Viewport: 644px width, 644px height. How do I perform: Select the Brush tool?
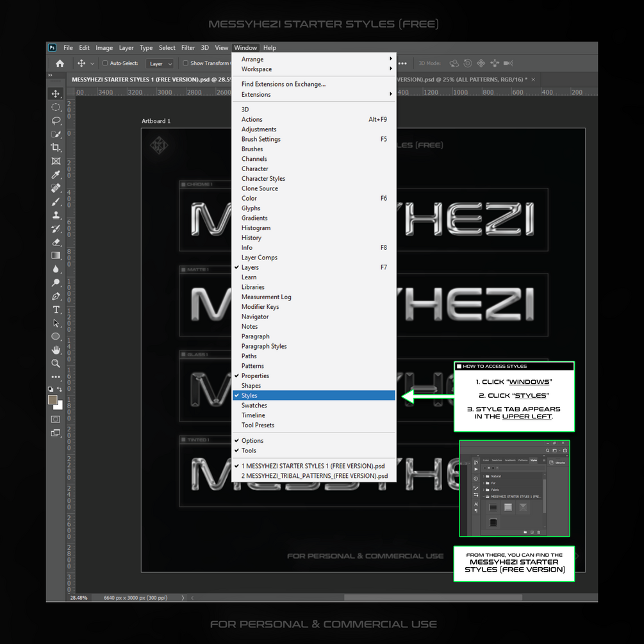point(56,202)
